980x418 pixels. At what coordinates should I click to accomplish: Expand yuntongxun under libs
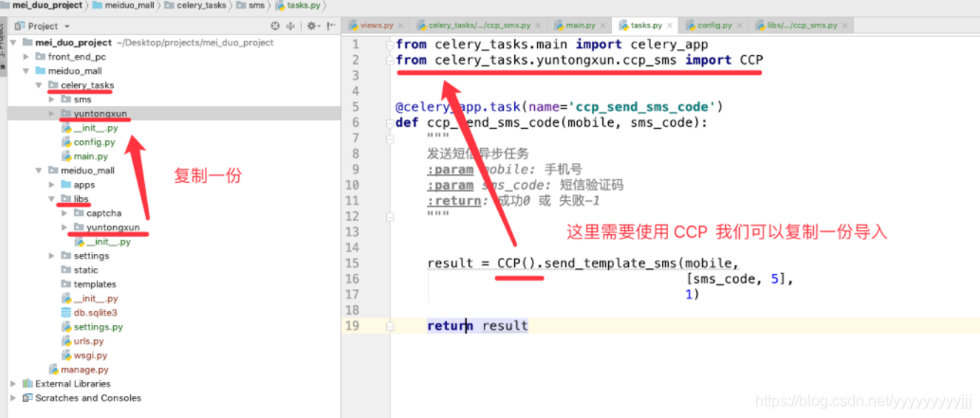point(64,227)
